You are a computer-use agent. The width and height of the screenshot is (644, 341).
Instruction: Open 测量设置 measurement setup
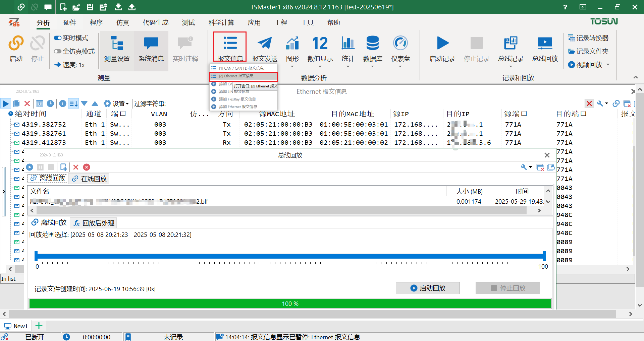(117, 49)
